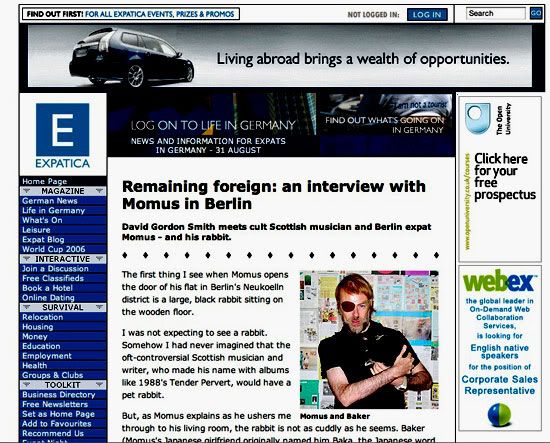Open the Find Out First promos link
550x443 pixels.
130,14
